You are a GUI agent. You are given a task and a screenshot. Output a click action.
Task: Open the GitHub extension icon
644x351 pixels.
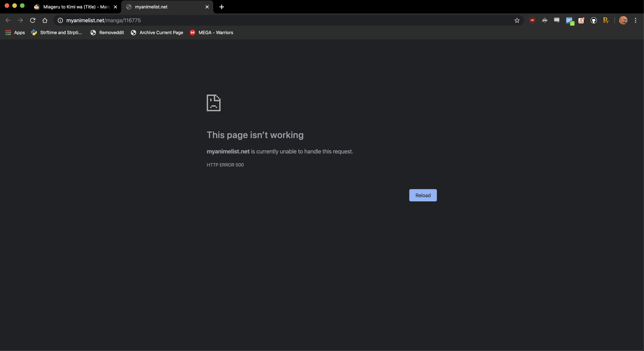594,20
